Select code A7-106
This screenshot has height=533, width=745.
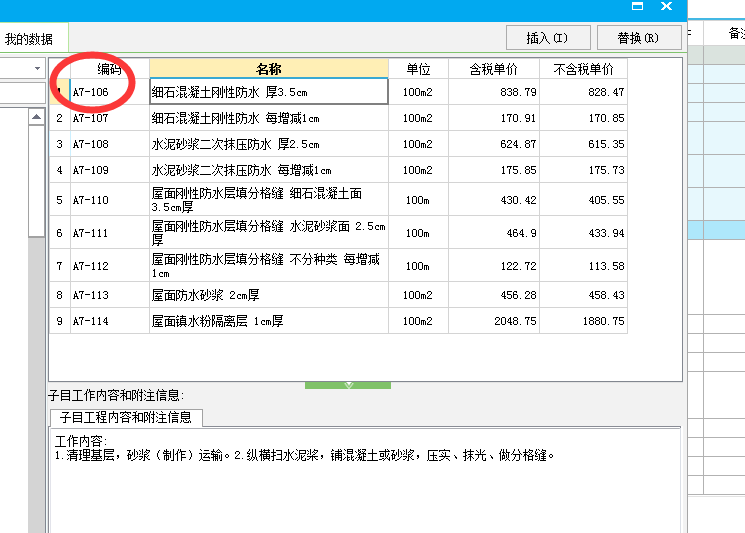point(110,92)
